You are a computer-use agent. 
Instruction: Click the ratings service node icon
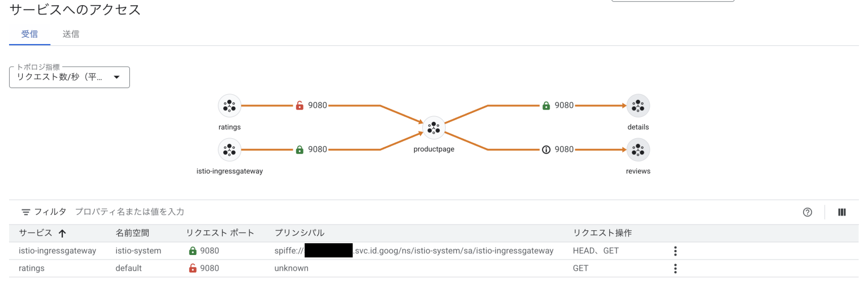[x=229, y=106]
